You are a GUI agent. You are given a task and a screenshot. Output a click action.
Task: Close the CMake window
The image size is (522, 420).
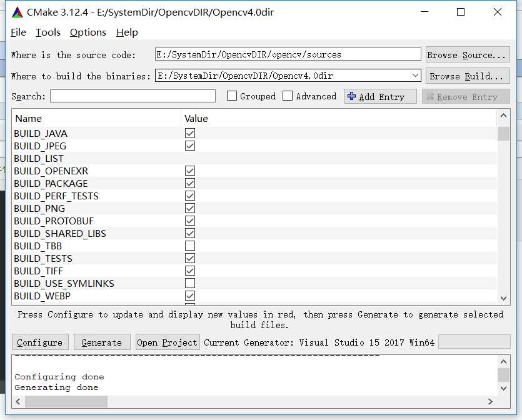click(498, 12)
